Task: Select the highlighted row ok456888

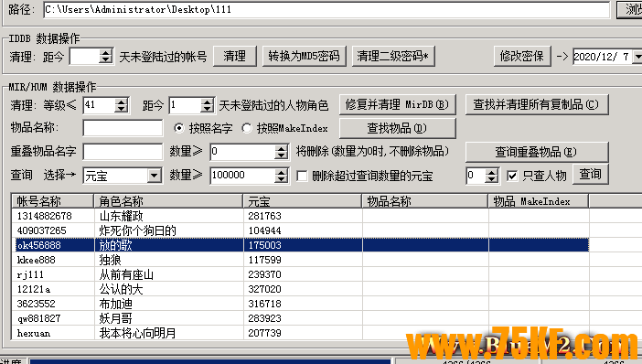Action: tap(301, 245)
